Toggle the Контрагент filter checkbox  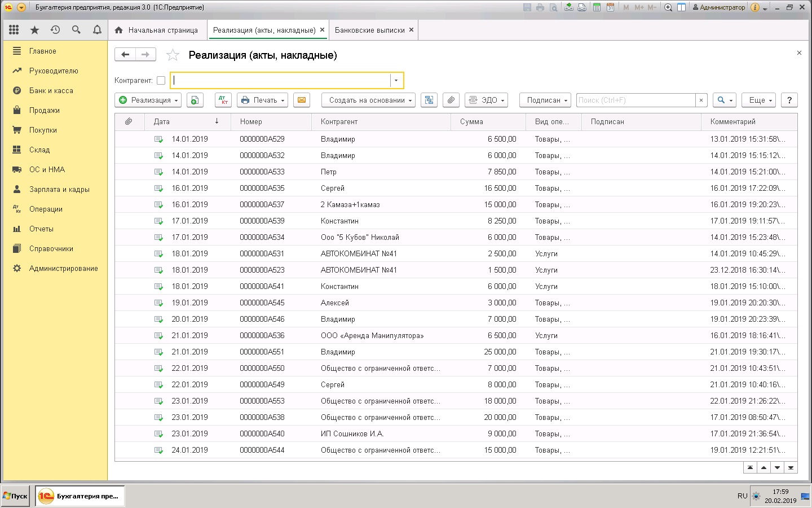tap(161, 81)
